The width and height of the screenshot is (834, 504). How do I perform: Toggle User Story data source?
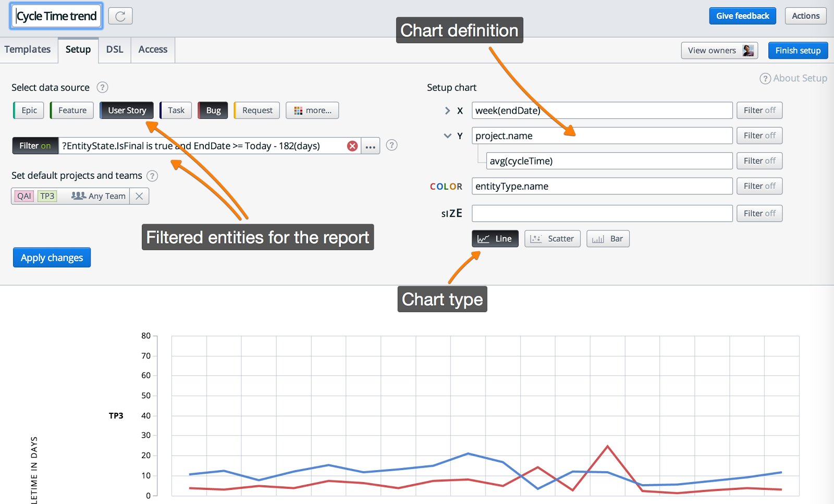click(x=127, y=110)
